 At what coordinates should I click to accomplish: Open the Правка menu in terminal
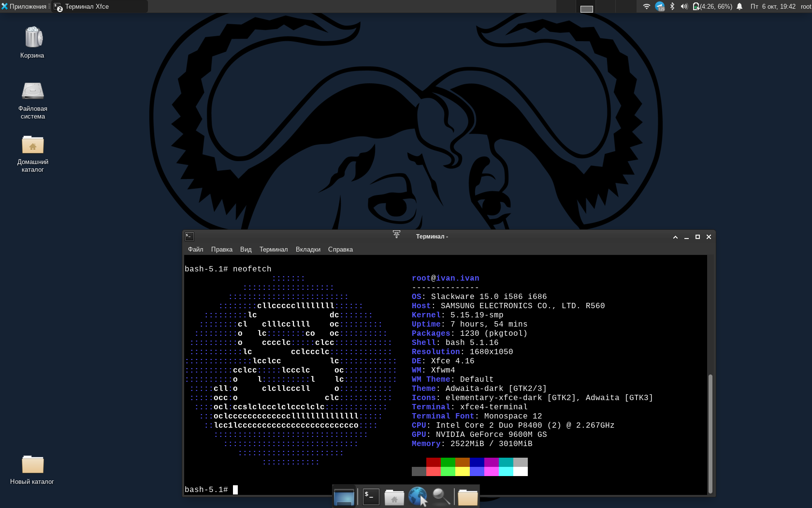point(222,249)
